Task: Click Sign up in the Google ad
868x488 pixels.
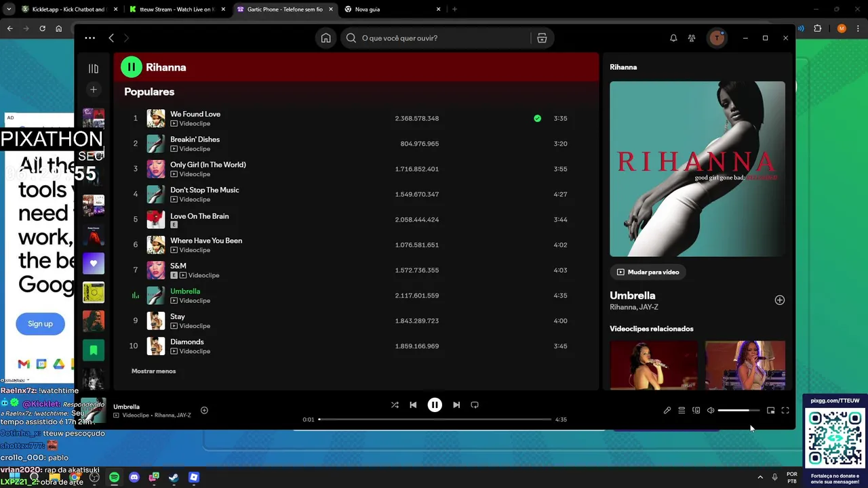Action: pyautogui.click(x=40, y=324)
